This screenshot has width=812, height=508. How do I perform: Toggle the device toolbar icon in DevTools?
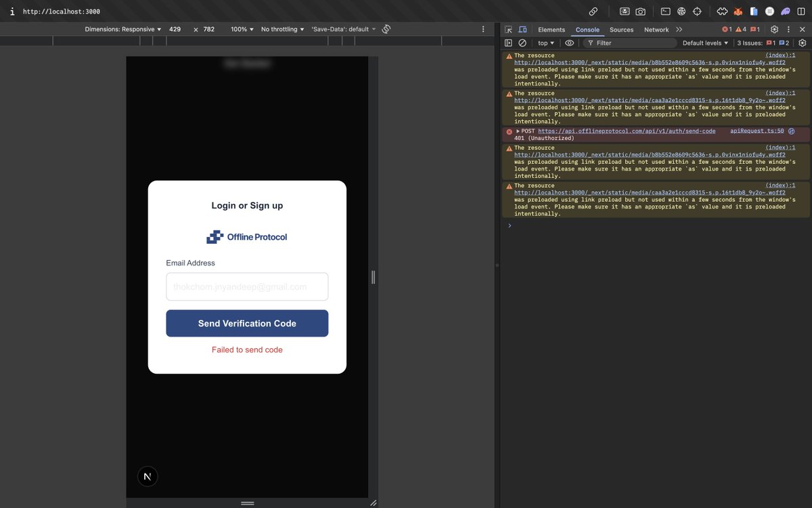point(522,30)
